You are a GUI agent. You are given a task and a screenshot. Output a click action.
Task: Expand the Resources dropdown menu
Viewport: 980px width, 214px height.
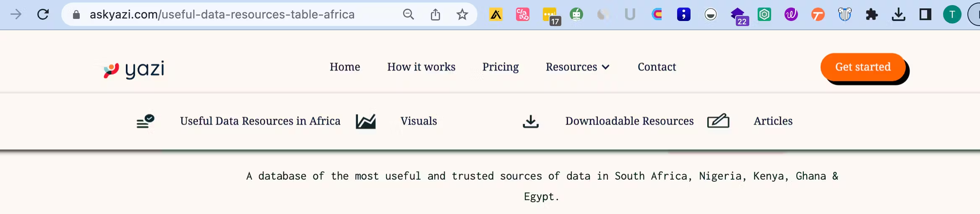click(577, 67)
